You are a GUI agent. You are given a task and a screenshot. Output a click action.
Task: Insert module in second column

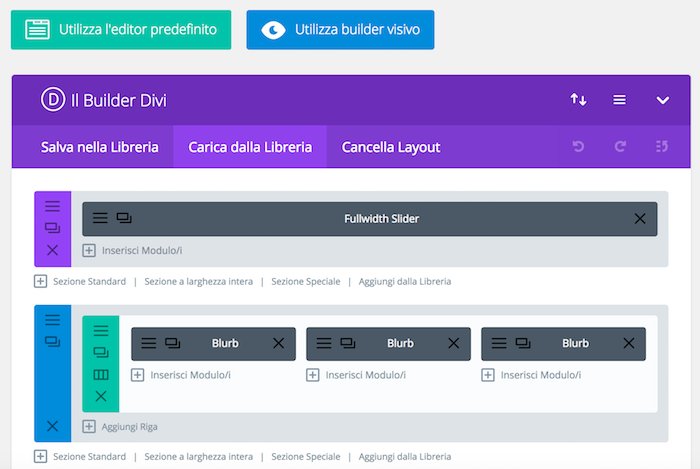tap(356, 375)
